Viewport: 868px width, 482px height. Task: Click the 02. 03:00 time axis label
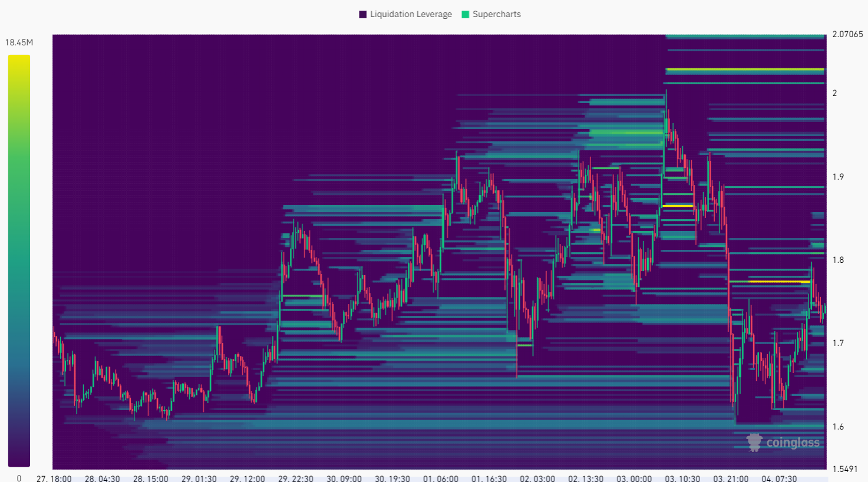click(x=537, y=478)
